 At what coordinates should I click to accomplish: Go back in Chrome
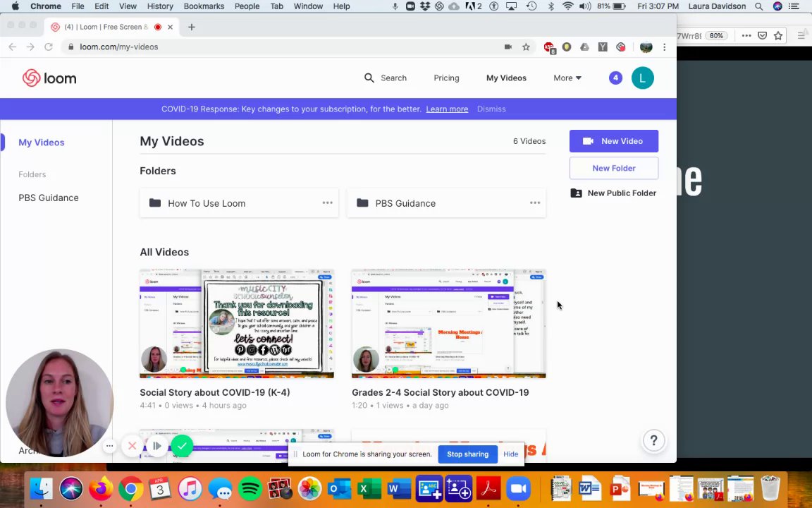click(x=13, y=47)
